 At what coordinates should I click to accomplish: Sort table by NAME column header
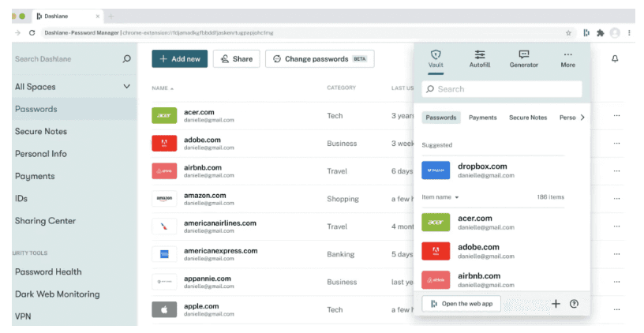163,88
